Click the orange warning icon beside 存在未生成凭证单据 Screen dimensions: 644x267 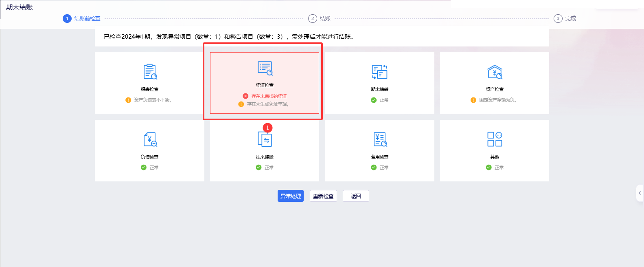241,104
